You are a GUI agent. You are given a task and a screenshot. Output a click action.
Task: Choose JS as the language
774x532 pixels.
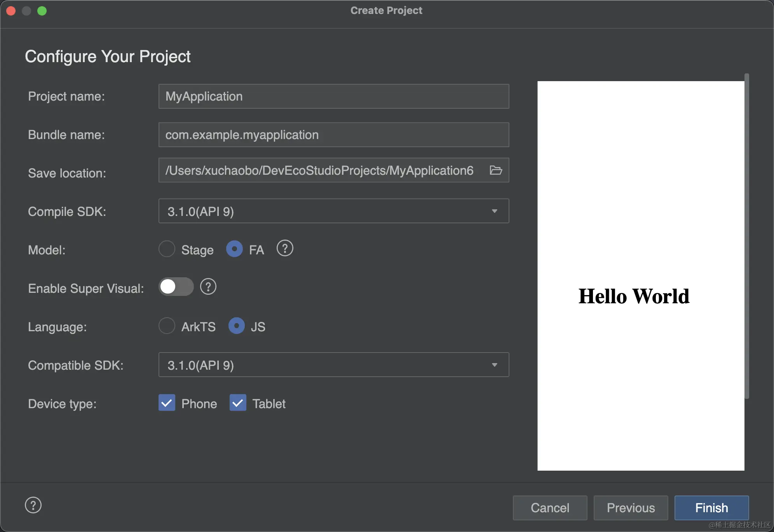237,326
